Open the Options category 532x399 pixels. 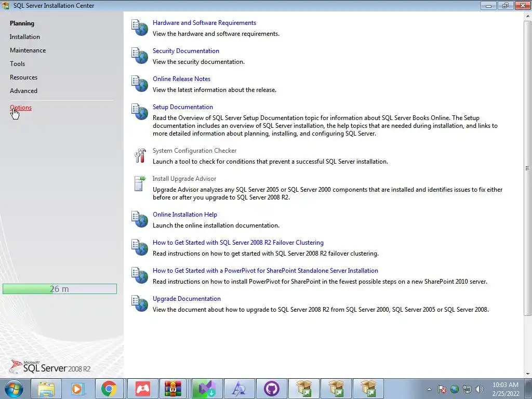pyautogui.click(x=21, y=108)
